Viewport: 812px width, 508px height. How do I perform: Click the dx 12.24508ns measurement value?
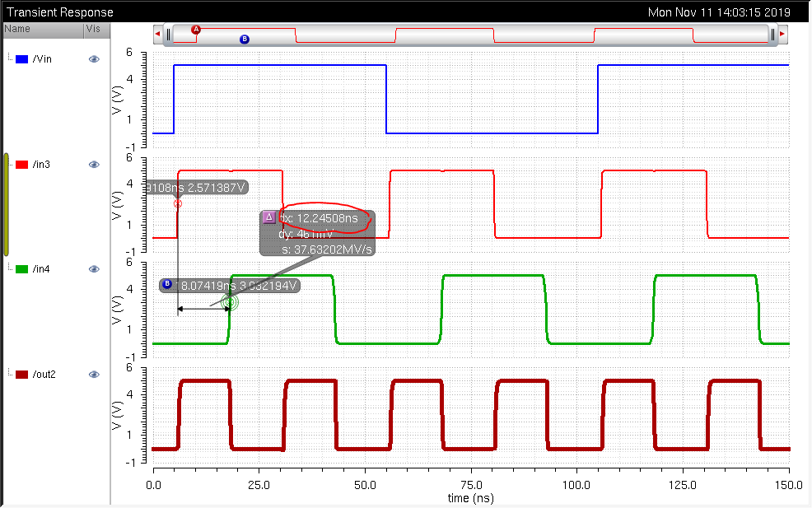319,218
